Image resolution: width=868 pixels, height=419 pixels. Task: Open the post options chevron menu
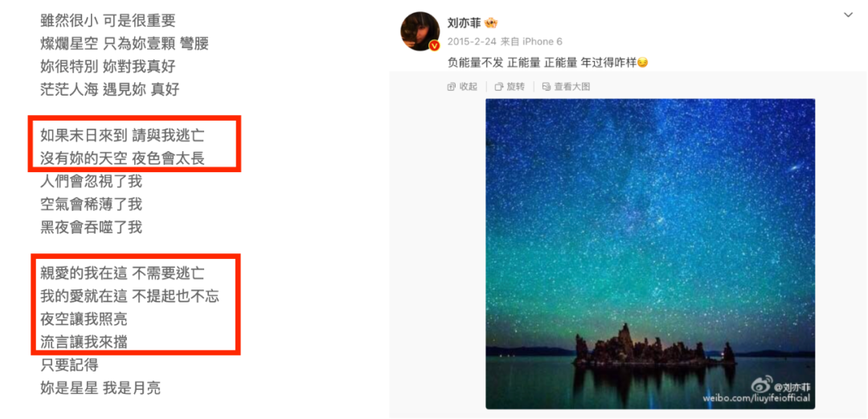[x=848, y=15]
